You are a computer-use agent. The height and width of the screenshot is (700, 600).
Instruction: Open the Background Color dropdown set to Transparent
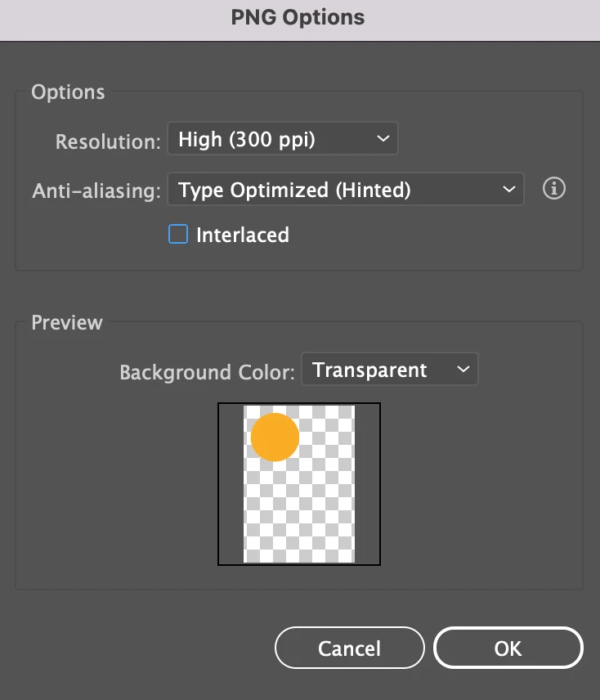[390, 369]
